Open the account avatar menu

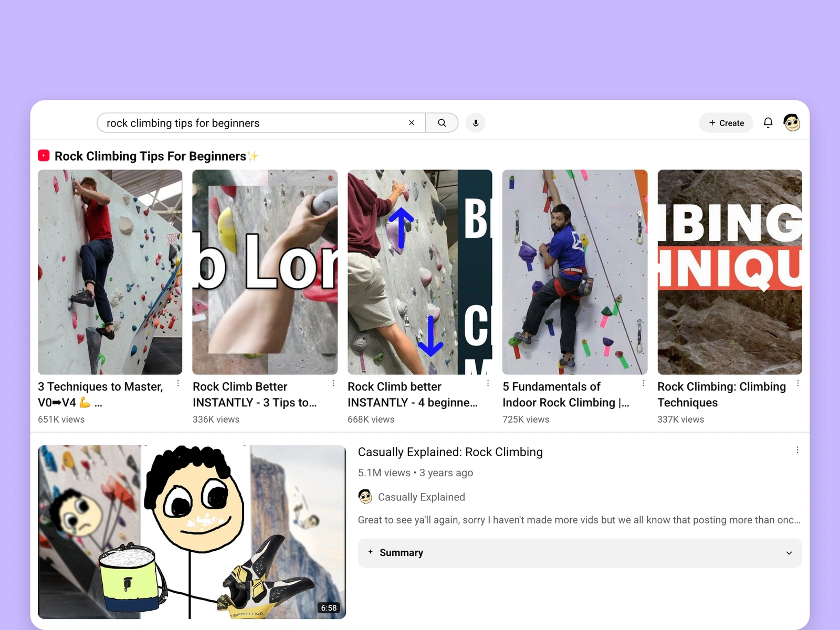click(x=792, y=123)
